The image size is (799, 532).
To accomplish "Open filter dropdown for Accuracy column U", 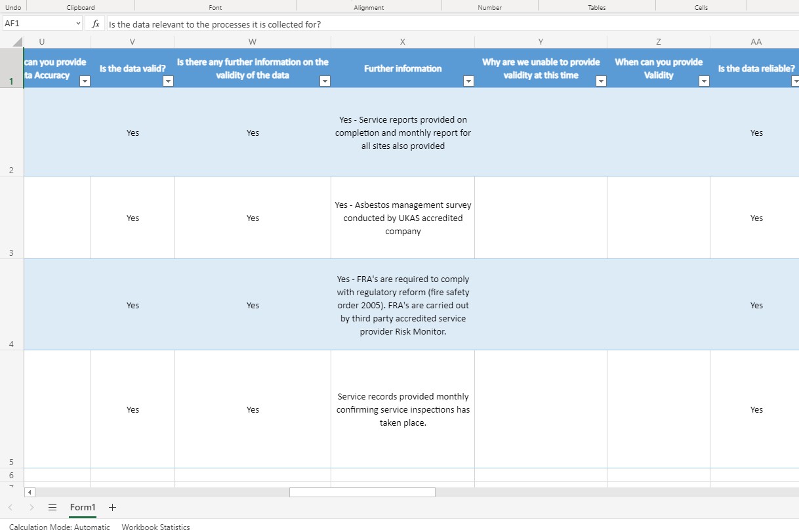I will pyautogui.click(x=85, y=81).
